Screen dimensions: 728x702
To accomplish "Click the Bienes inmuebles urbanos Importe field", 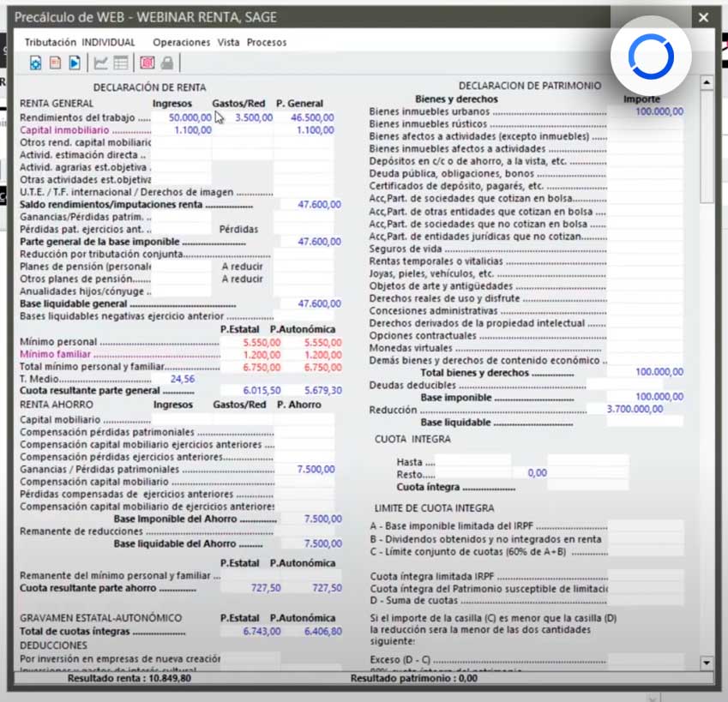I will [x=647, y=111].
